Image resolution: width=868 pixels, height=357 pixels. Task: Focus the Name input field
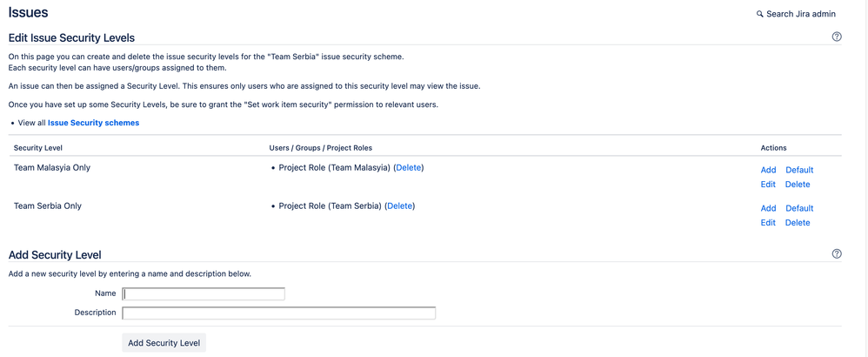[x=204, y=293]
